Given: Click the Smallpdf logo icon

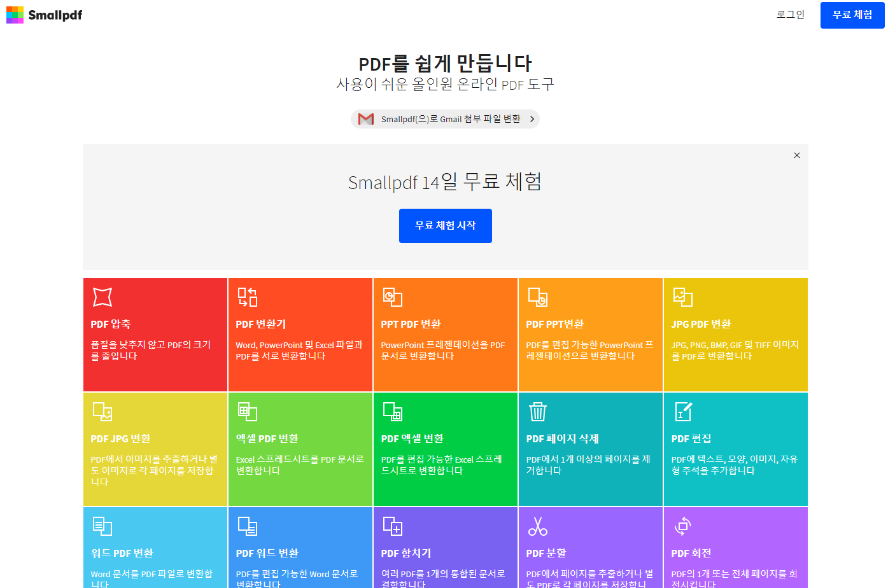Looking at the screenshot, I should pos(15,15).
